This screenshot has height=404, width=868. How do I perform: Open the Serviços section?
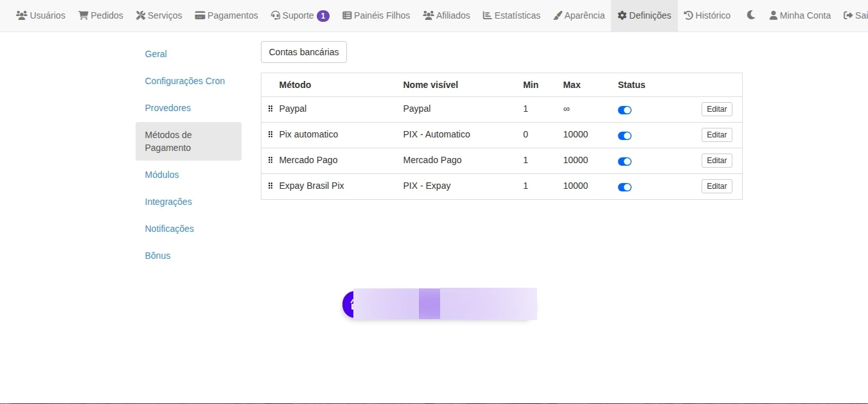coord(159,15)
